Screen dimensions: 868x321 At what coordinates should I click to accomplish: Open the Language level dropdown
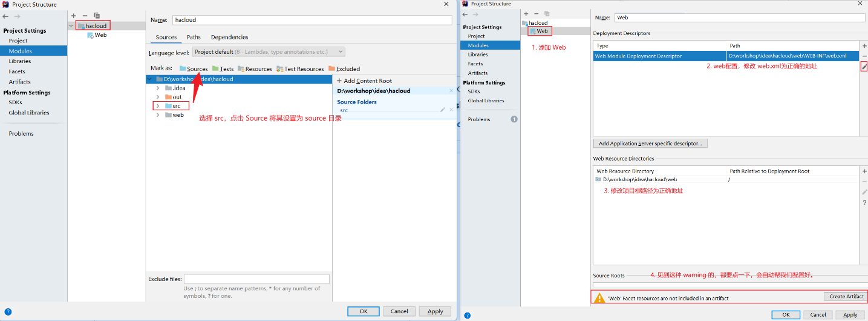269,52
